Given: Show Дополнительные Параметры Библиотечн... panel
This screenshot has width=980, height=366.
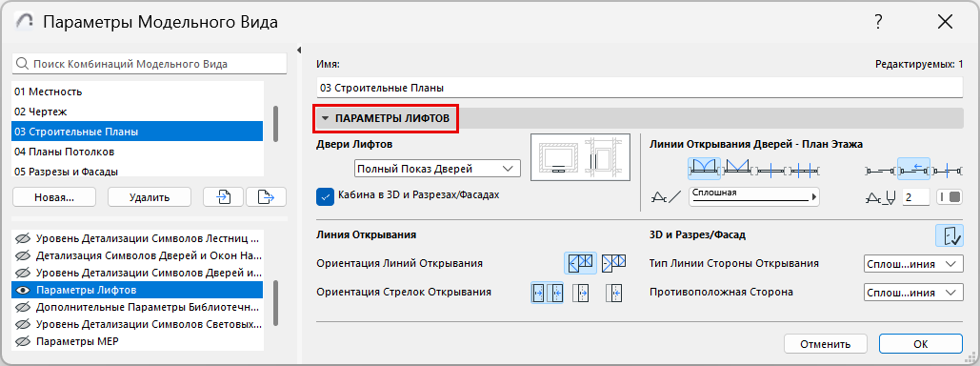Looking at the screenshot, I should pyautogui.click(x=23, y=307).
